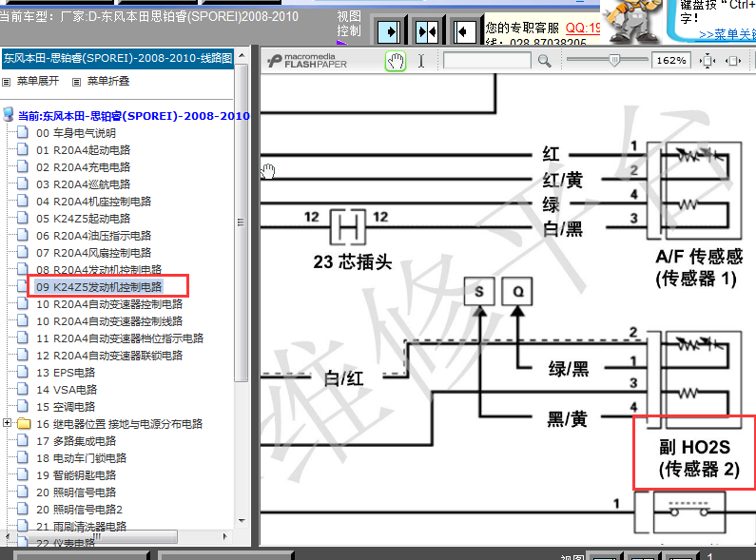
Task: Open 21 雨刷清洗器电路
Action: tap(81, 527)
